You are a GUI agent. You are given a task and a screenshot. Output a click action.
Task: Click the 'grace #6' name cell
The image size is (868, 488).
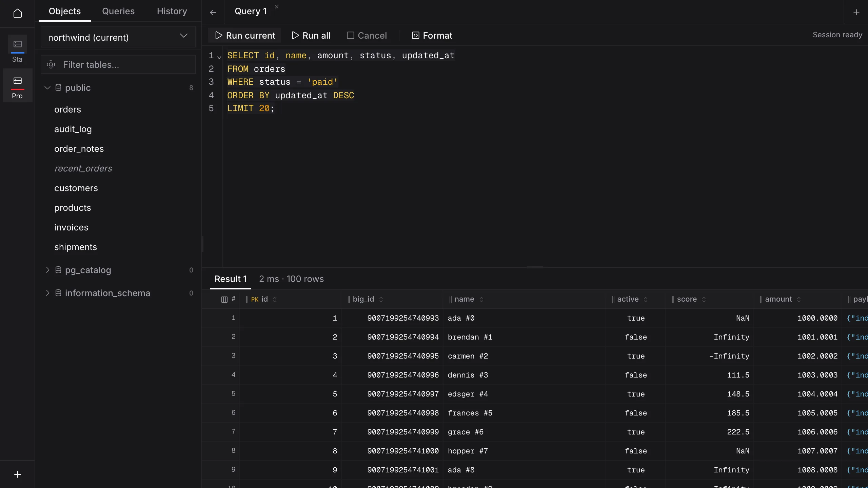coord(524,432)
